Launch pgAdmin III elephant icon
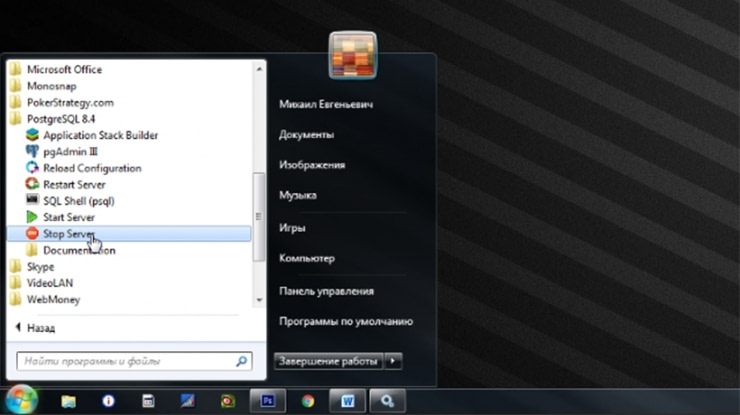Viewport: 740px width, 415px height. [32, 152]
